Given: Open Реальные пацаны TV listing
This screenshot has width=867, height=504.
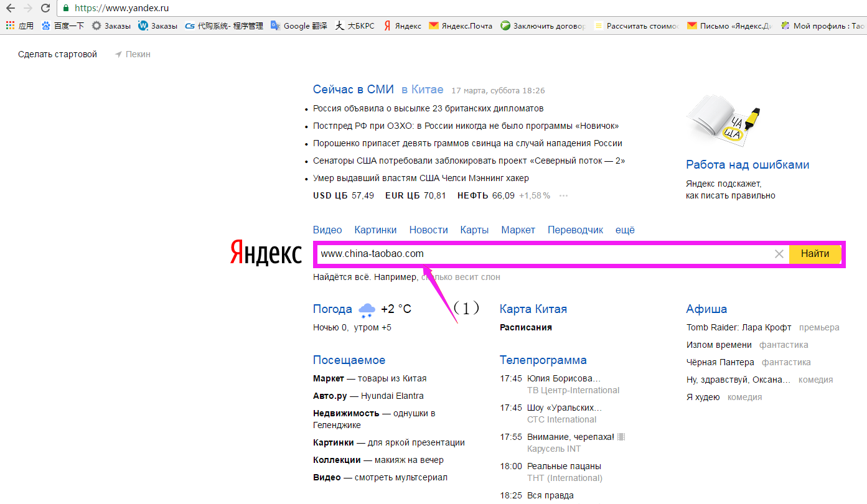Looking at the screenshot, I should click(564, 466).
